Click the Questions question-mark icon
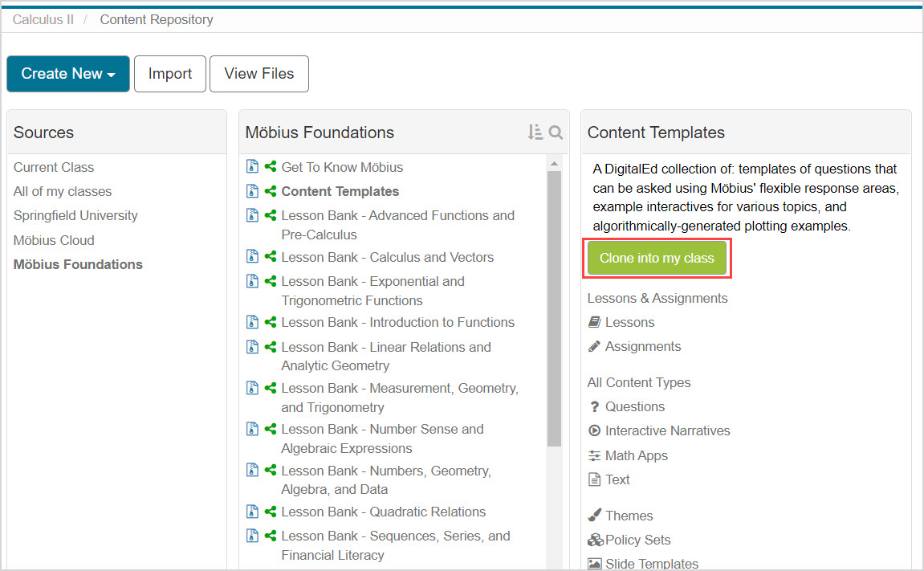 point(594,407)
